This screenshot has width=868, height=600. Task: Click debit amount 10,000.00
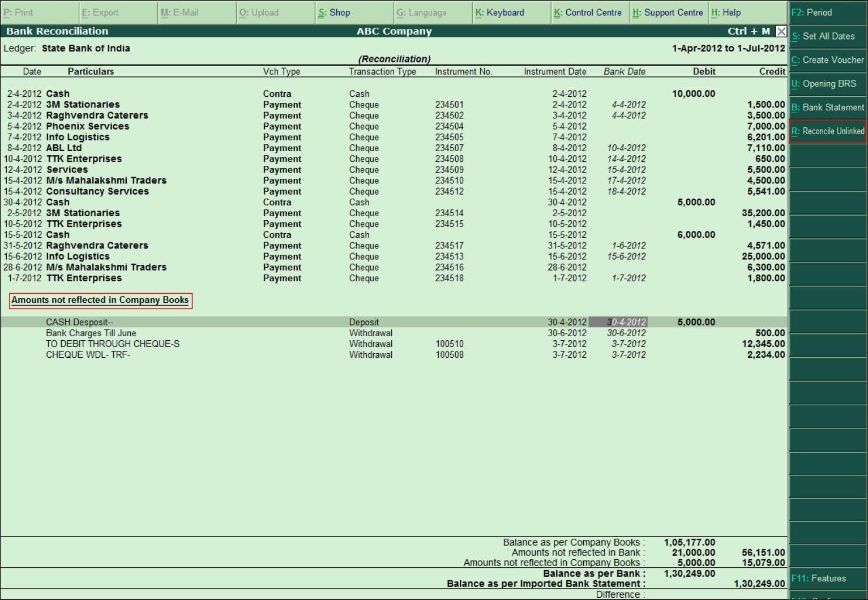point(694,94)
